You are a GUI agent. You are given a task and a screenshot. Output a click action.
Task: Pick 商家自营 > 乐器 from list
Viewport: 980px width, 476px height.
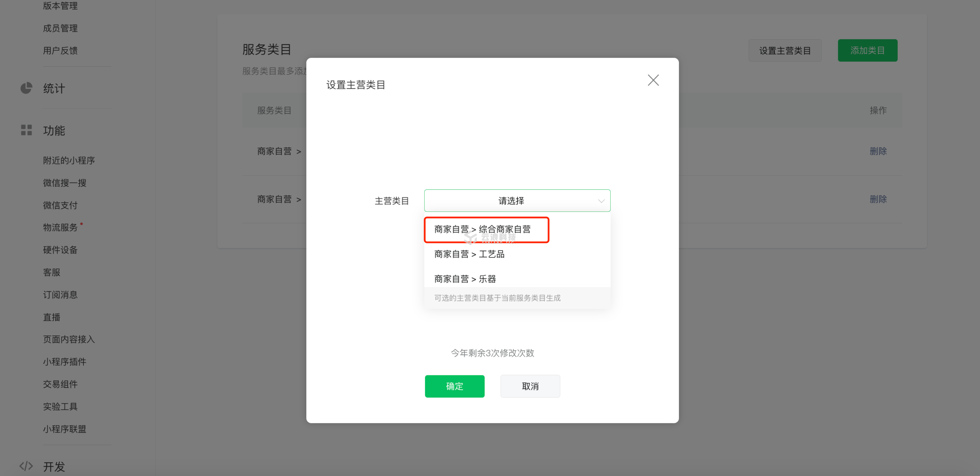click(x=465, y=279)
